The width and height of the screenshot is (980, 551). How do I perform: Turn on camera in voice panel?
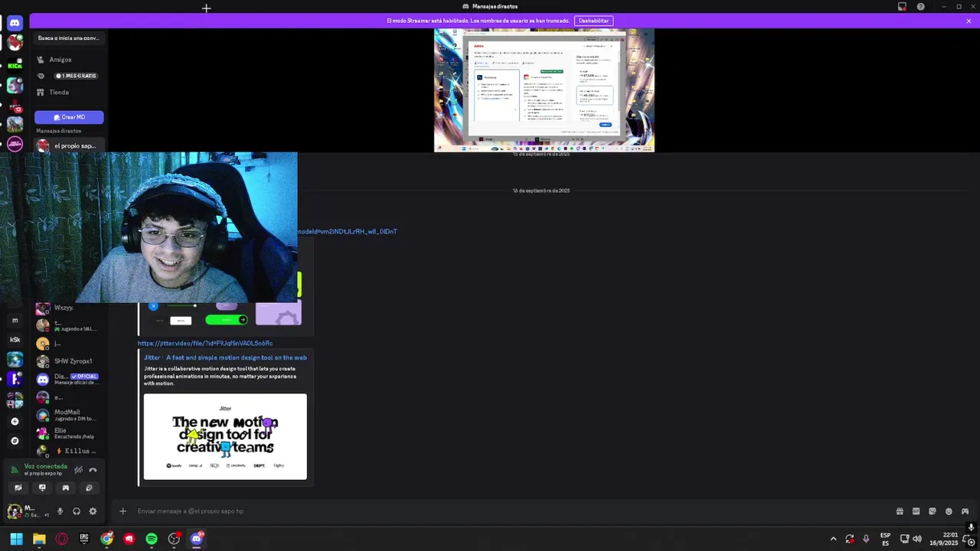point(18,487)
